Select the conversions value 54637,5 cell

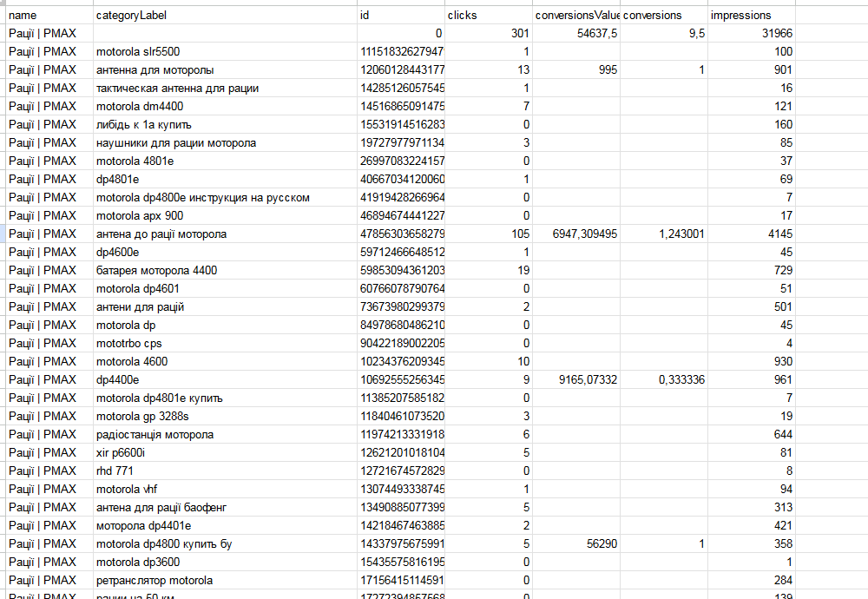tap(576, 34)
